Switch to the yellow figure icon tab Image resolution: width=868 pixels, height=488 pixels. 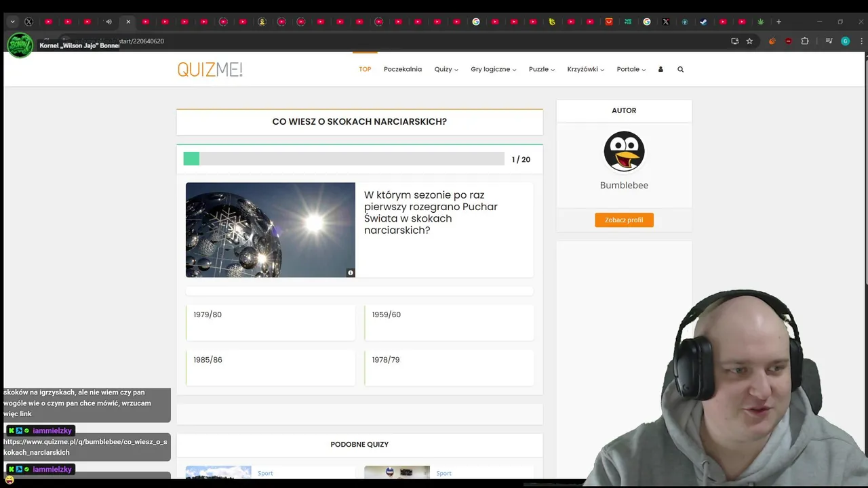262,22
